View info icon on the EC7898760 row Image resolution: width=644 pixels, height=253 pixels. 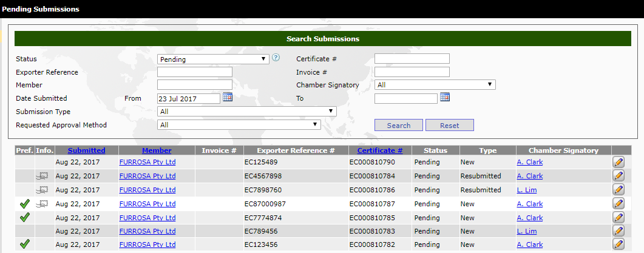coord(43,190)
